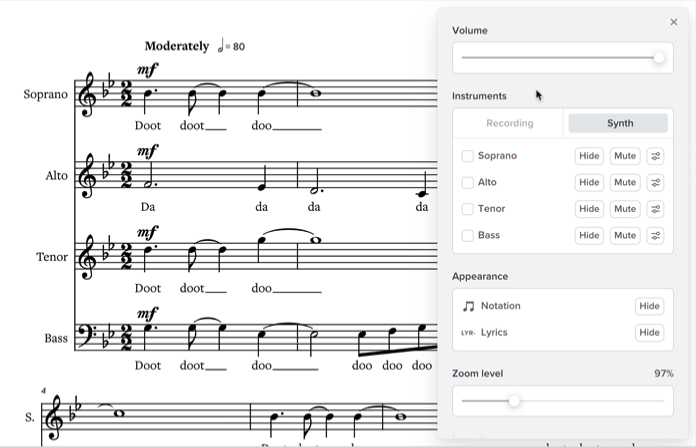Click the Instruments section heading
Image resolution: width=696 pixels, height=448 pixels.
[x=479, y=96]
